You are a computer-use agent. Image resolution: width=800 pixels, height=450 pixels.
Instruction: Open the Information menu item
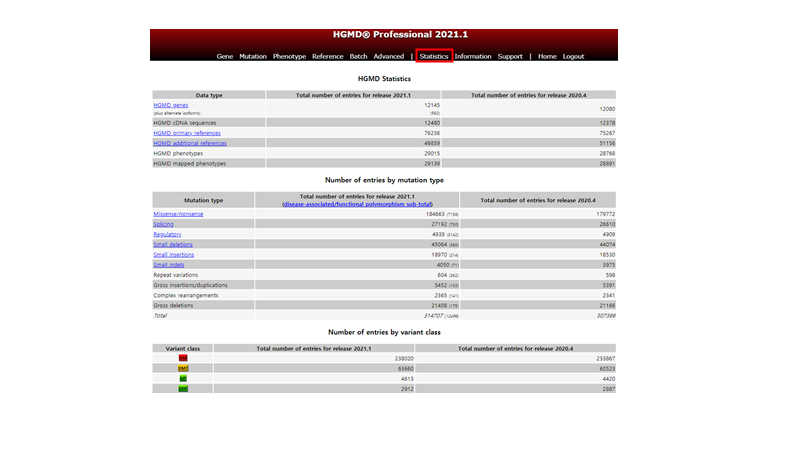473,56
